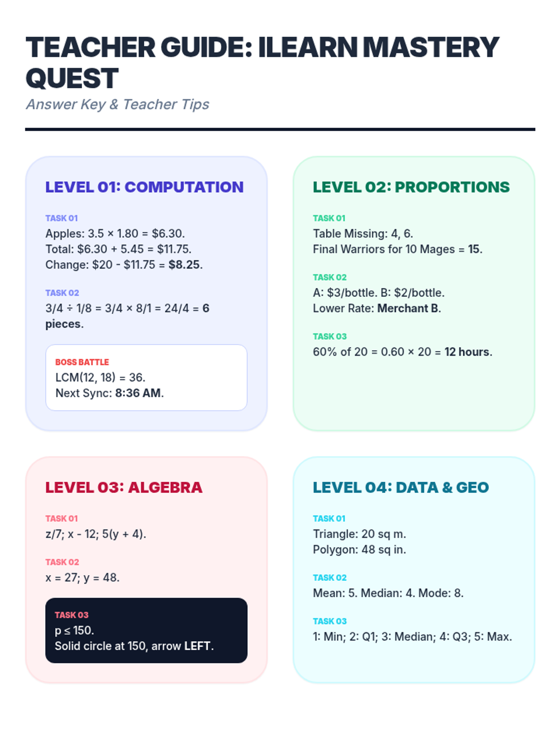Click the Next Sync 8:36 AM answer
560x747 pixels.
point(110,393)
